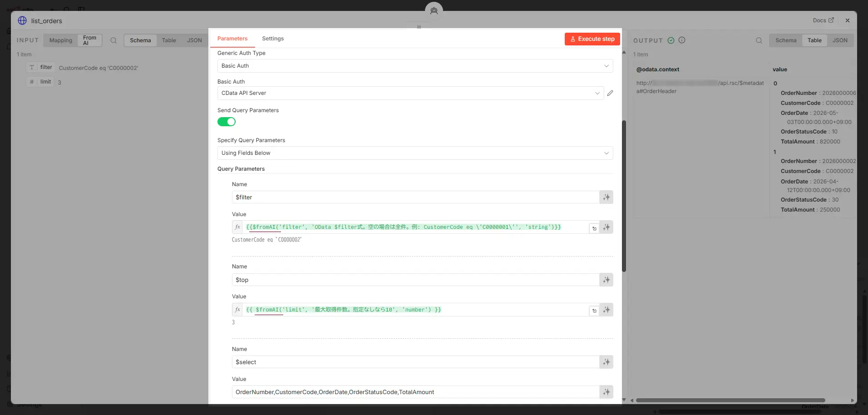Click text type icon beside filter

click(32, 67)
